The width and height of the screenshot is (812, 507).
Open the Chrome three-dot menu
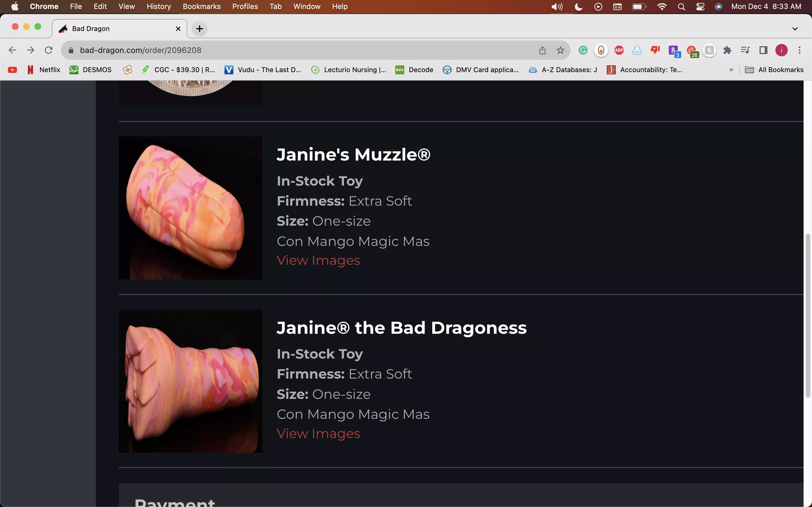tap(800, 50)
